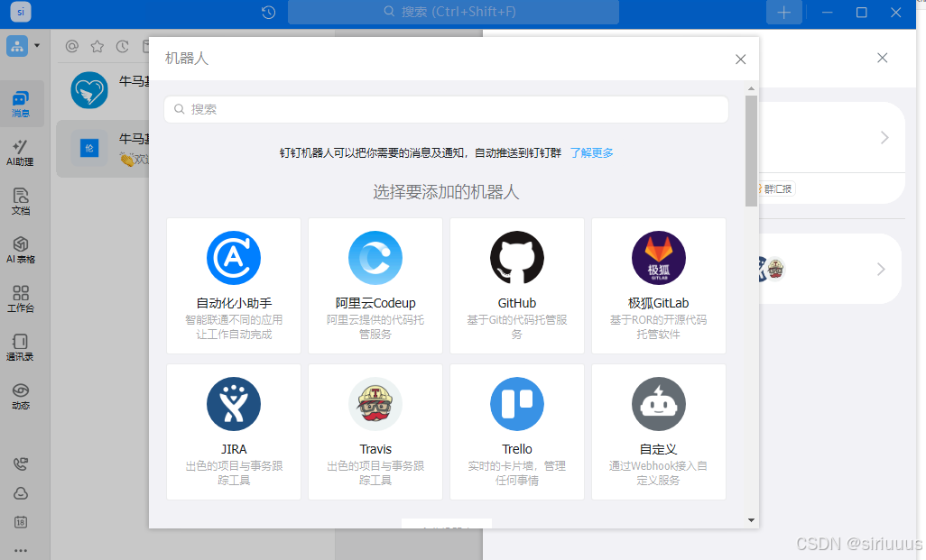Click the 自动化小助手 card title text
This screenshot has width=926, height=560.
(234, 303)
